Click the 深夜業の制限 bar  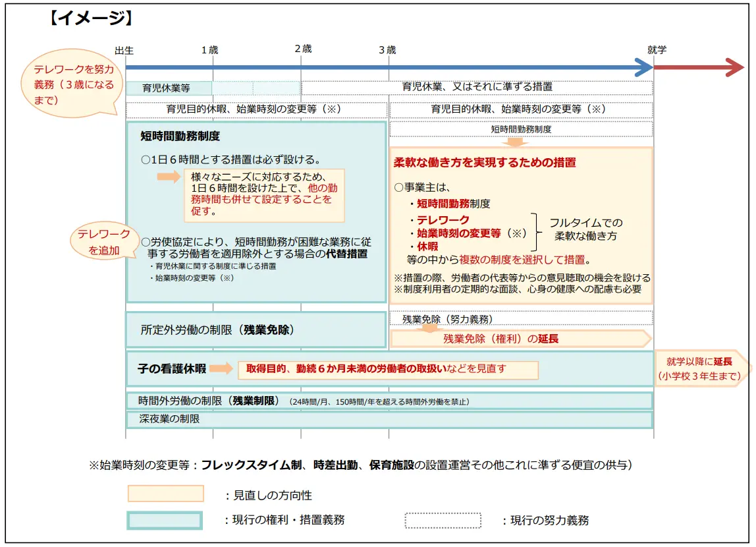[x=390, y=419]
